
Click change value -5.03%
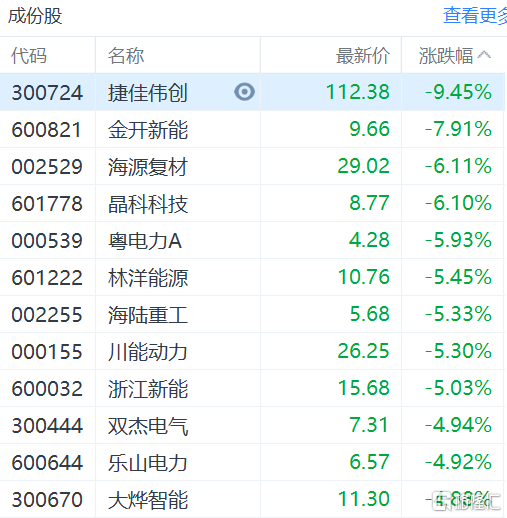click(458, 388)
